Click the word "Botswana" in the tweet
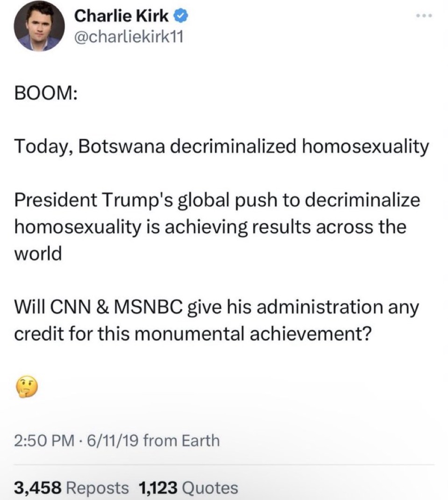This screenshot has width=448, height=500. tap(122, 146)
